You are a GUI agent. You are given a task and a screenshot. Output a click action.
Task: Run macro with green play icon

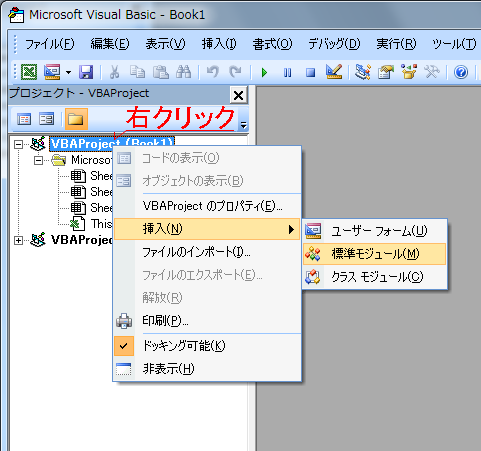pyautogui.click(x=264, y=72)
